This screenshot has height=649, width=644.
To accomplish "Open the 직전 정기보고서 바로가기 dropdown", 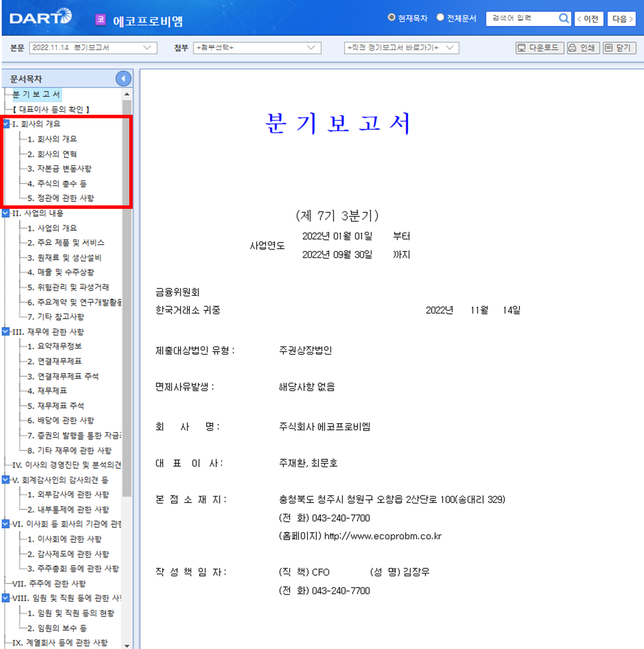I will (x=401, y=48).
